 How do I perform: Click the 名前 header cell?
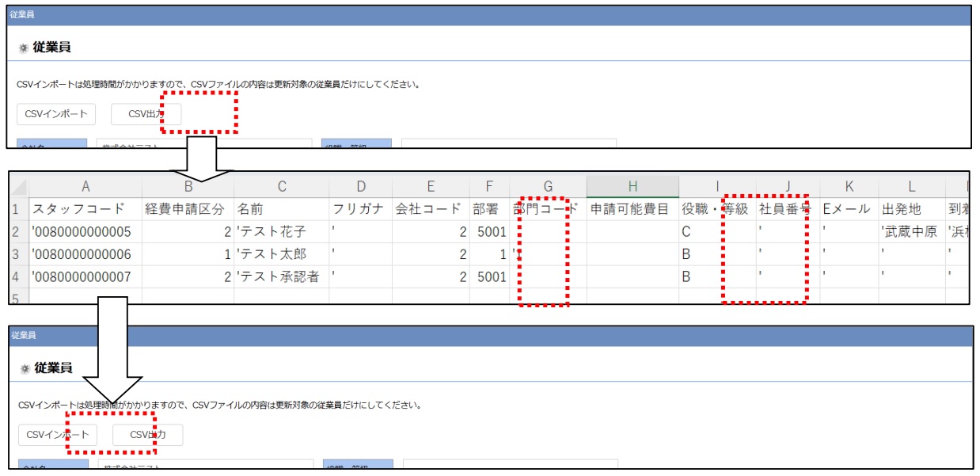click(x=281, y=209)
